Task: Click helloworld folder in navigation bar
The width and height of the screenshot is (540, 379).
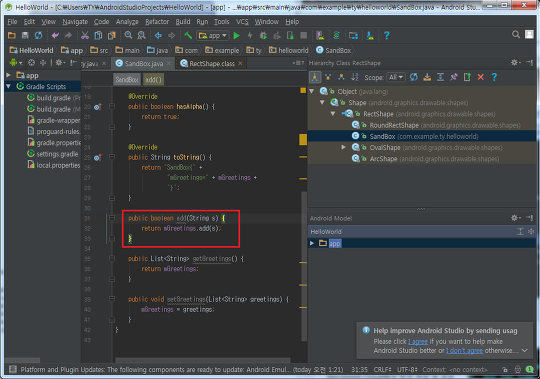Action: pos(289,50)
